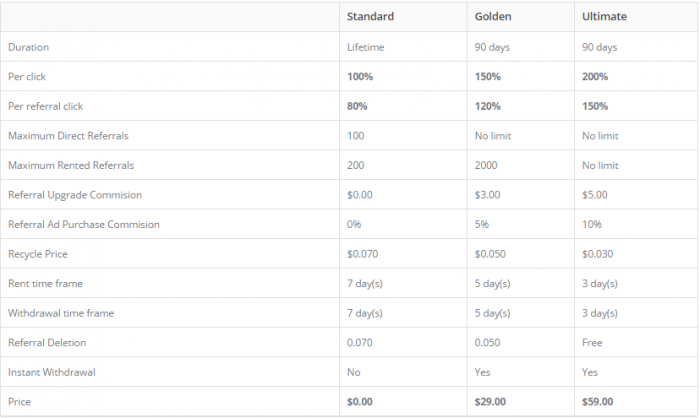Select the Per referral click label
700x418 pixels.
click(46, 106)
